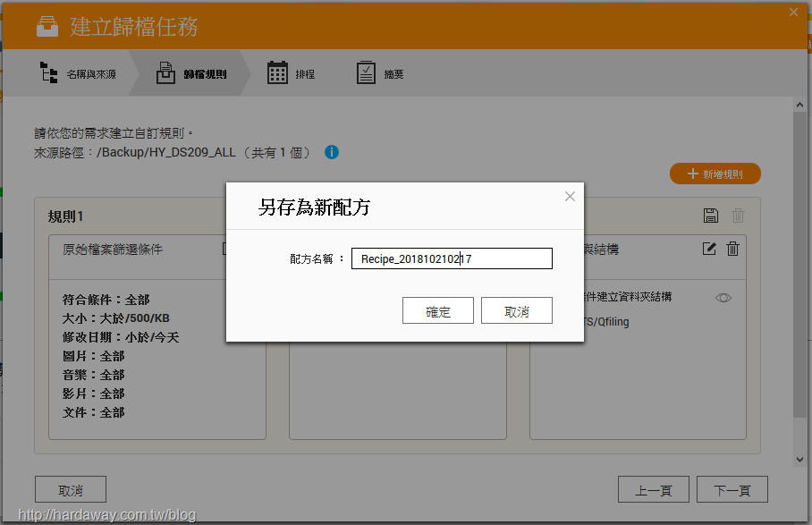Viewport: 812px width, 525px height.
Task: Click the 大小：大於/500/KB line
Action: [116, 318]
